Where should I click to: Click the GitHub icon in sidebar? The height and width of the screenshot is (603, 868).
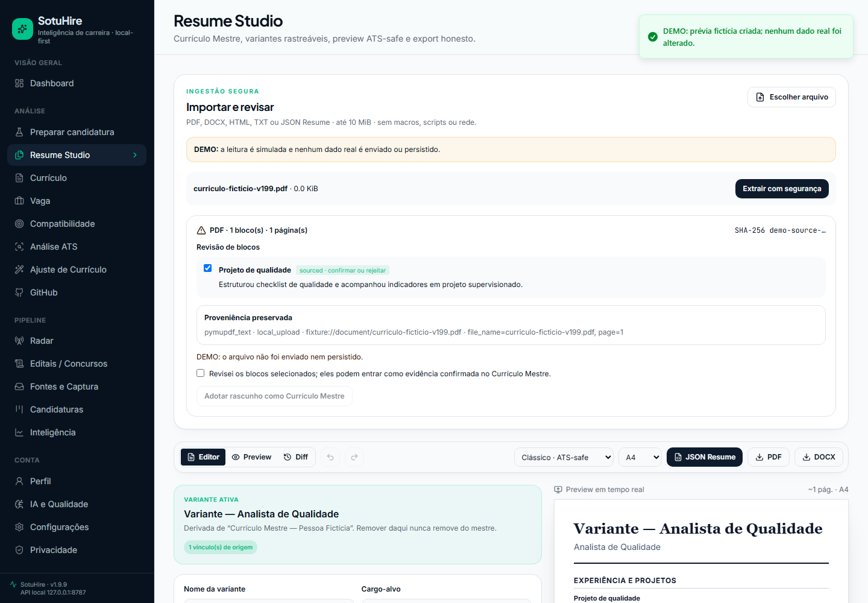(19, 292)
